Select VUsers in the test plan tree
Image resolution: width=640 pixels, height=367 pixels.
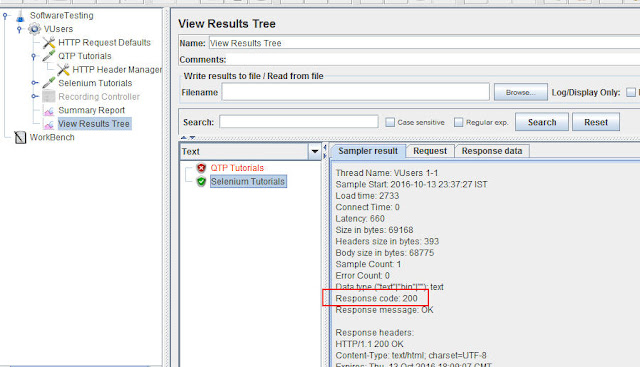(x=58, y=29)
